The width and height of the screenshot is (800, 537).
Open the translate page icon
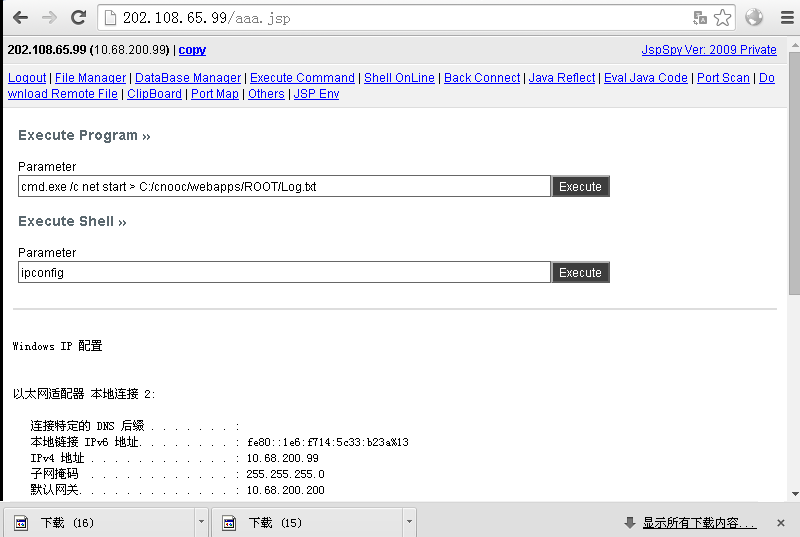pyautogui.click(x=700, y=18)
